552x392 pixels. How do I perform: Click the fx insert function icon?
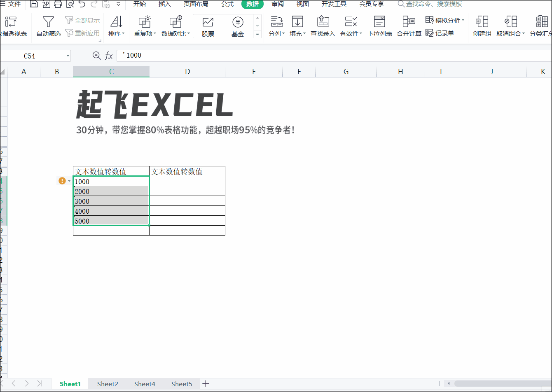(x=109, y=56)
